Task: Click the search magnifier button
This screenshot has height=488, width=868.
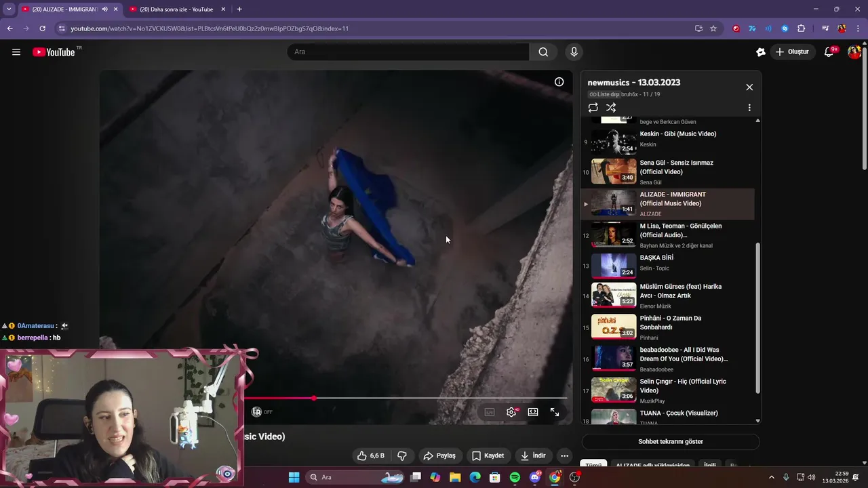Action: 543,52
